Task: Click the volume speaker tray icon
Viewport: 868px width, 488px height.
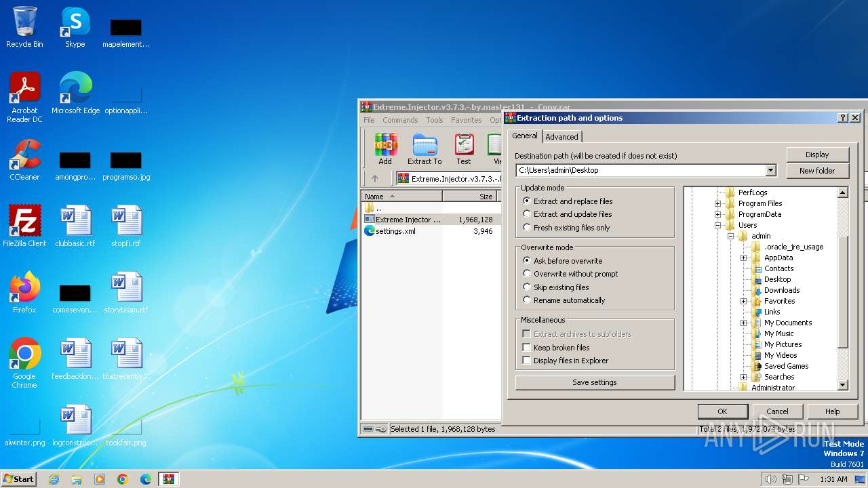Action: pyautogui.click(x=770, y=479)
